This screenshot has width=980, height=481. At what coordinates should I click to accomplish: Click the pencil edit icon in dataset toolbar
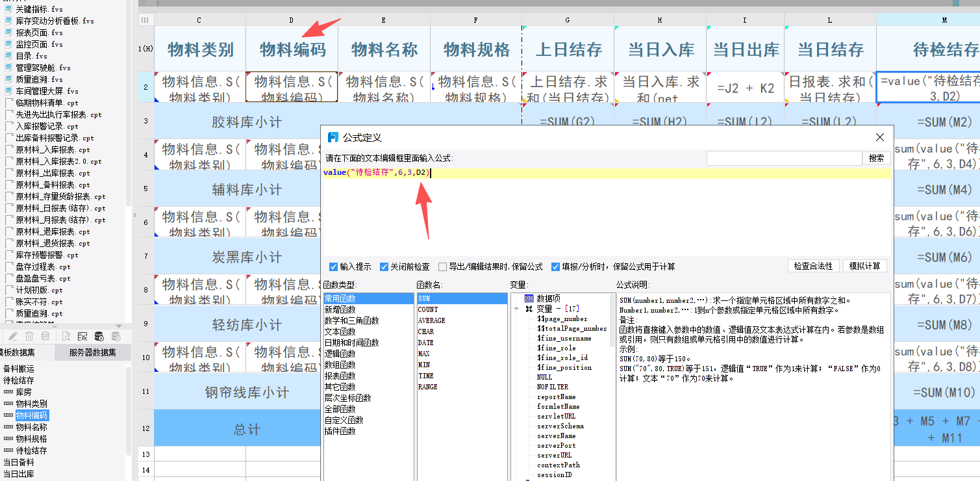[x=12, y=336]
